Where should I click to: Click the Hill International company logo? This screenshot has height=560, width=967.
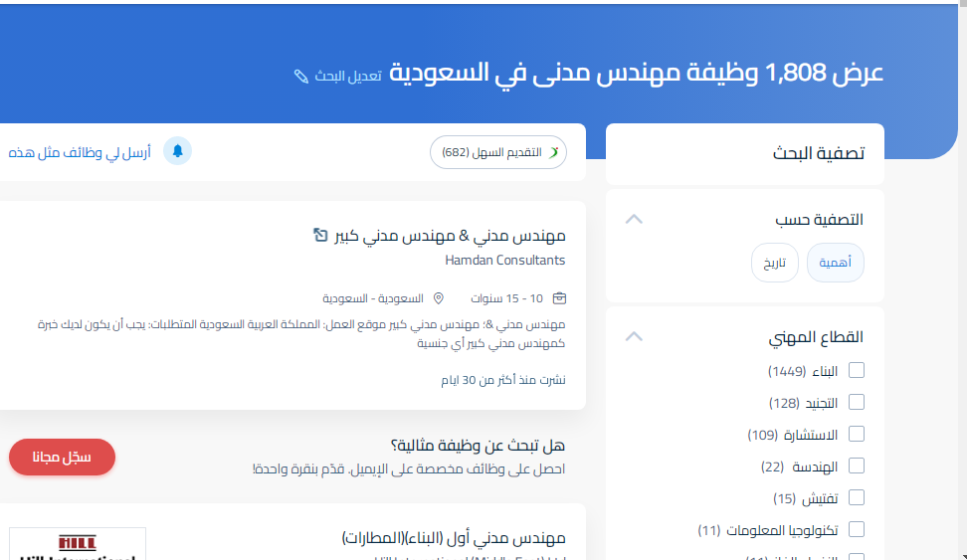(x=78, y=545)
